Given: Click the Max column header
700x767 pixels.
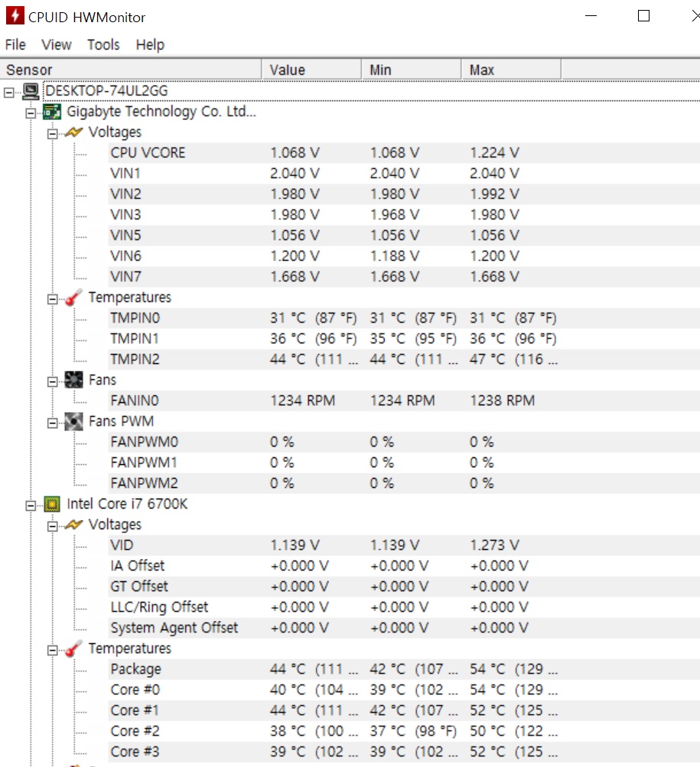Looking at the screenshot, I should click(511, 70).
